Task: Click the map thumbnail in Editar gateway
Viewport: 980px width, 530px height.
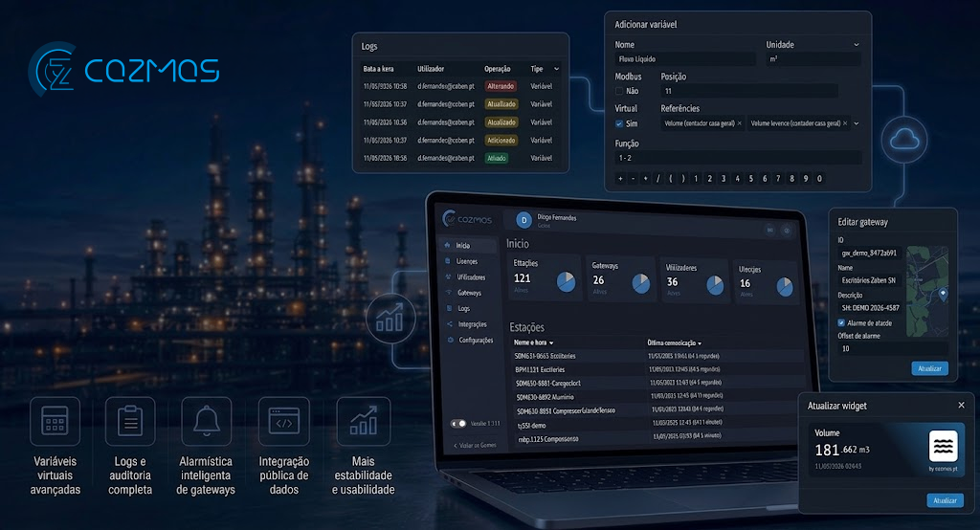Action: [927, 291]
